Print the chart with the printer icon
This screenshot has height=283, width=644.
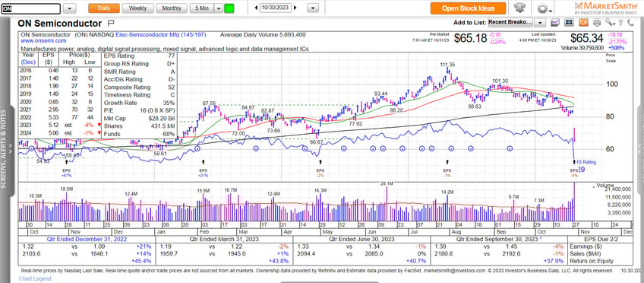tap(597, 23)
